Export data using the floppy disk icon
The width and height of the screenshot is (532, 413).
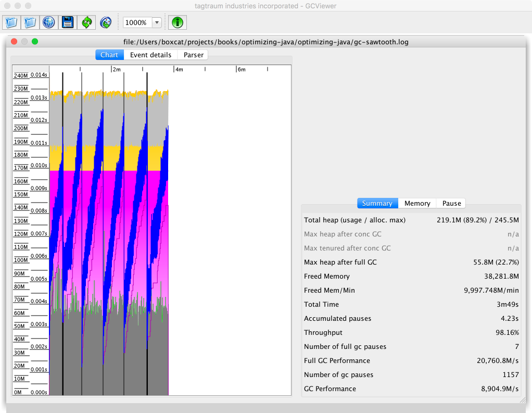pos(68,22)
